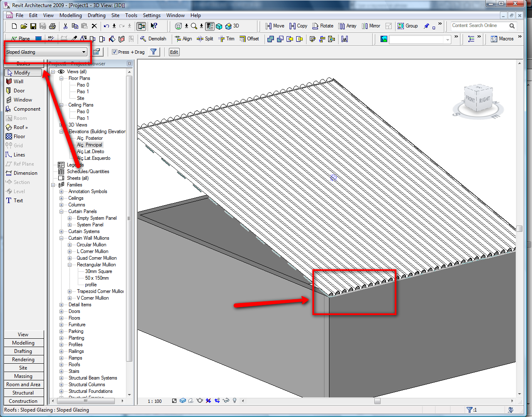This screenshot has height=417, width=532.
Task: Delete using the X icon
Action: point(94,26)
